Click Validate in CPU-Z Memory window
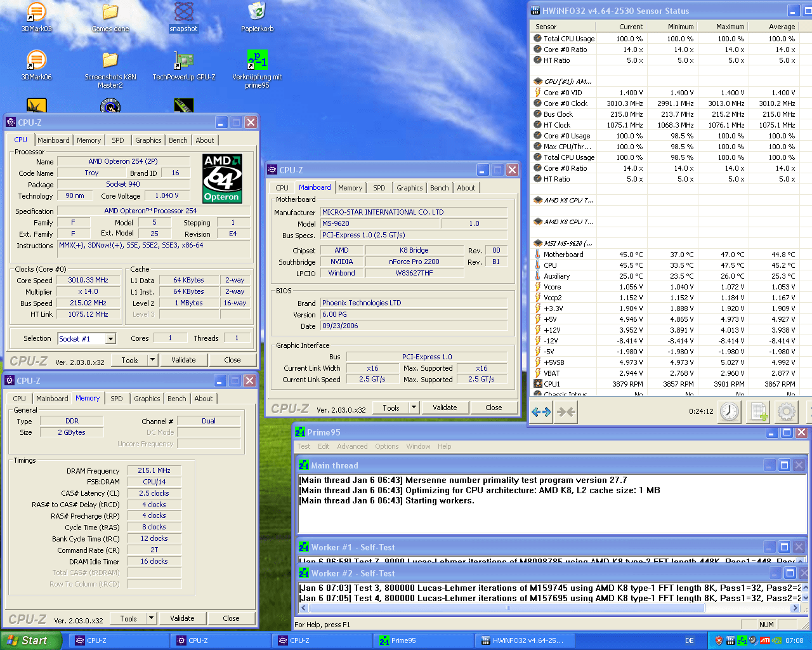This screenshot has height=650, width=812. [x=182, y=618]
